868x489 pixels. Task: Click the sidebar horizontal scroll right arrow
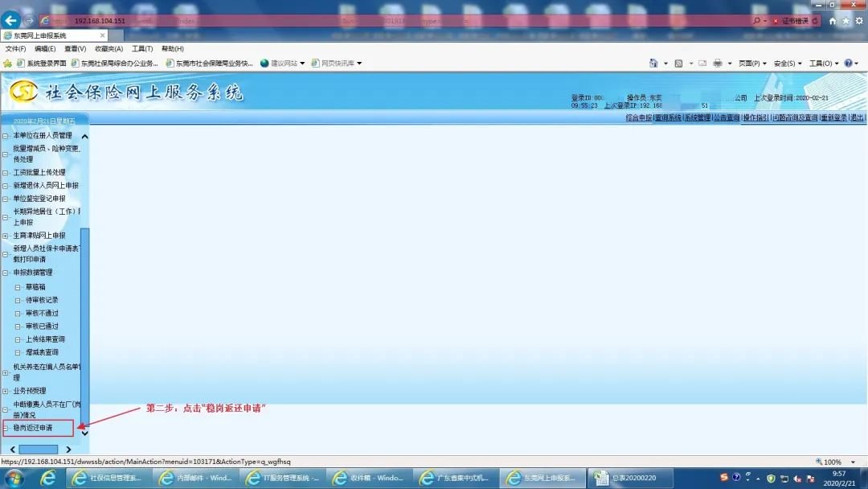tap(68, 450)
